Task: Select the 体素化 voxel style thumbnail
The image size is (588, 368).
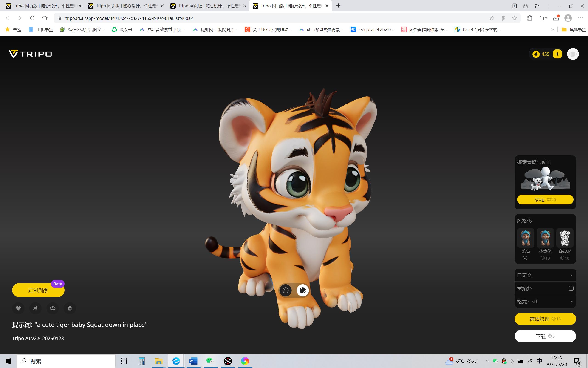Action: tap(545, 238)
